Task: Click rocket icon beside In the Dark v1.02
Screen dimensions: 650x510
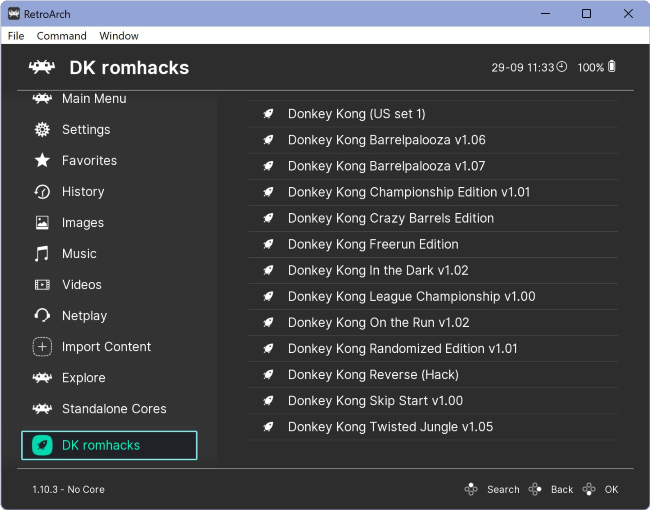Action: (268, 270)
